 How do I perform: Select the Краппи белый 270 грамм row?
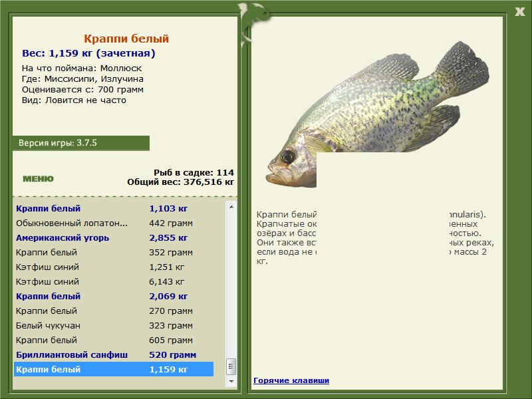point(114,311)
